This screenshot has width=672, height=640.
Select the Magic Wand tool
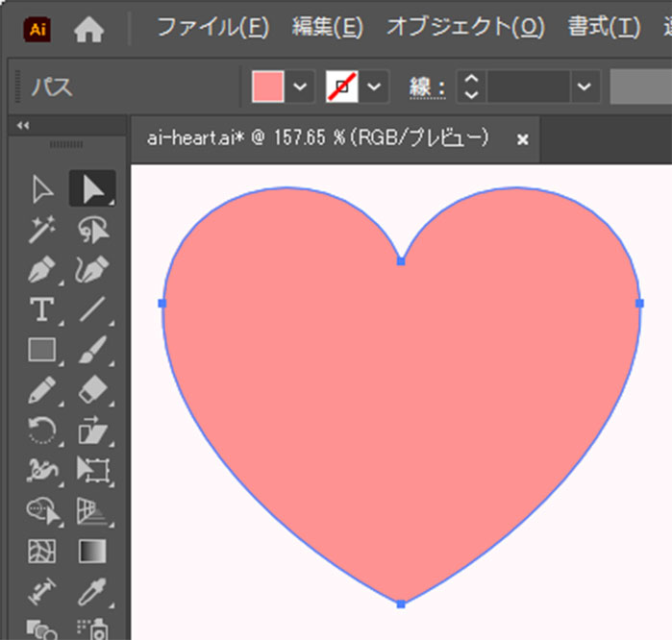click(x=42, y=230)
